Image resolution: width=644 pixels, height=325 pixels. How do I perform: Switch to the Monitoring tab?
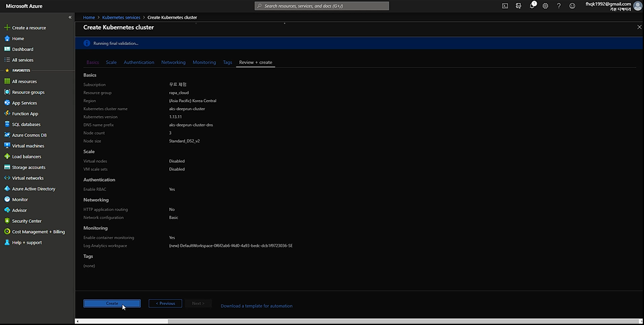(204, 63)
